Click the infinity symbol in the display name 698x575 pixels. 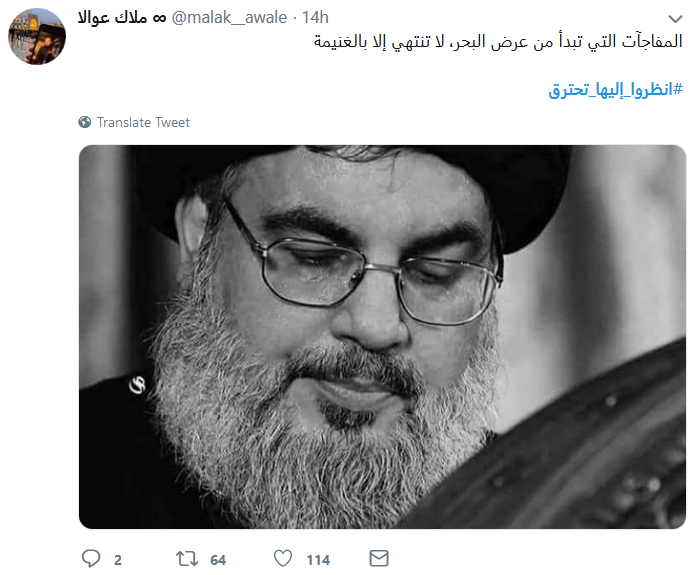pyautogui.click(x=159, y=18)
